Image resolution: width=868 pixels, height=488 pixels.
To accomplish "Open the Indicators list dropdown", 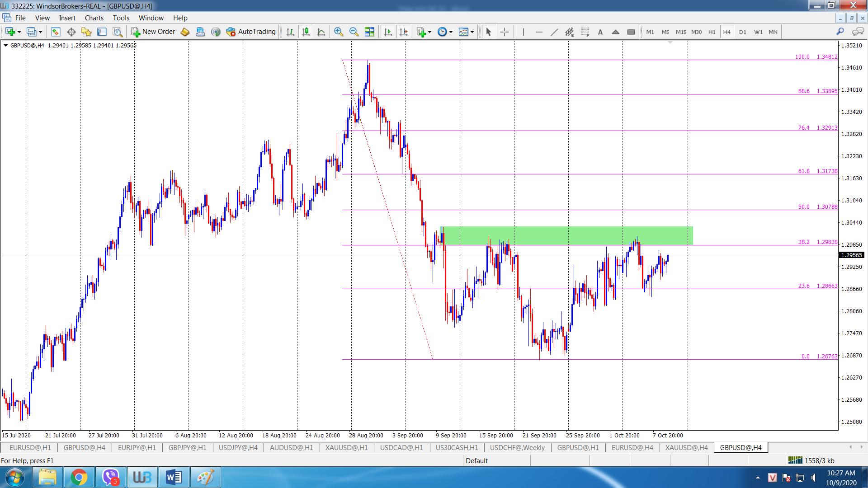I will [424, 32].
